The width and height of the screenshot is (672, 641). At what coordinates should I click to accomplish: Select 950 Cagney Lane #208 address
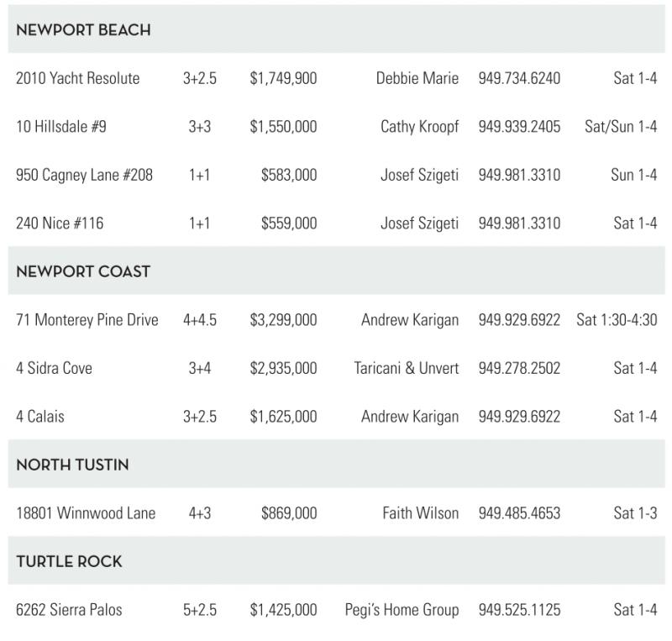[x=84, y=176]
